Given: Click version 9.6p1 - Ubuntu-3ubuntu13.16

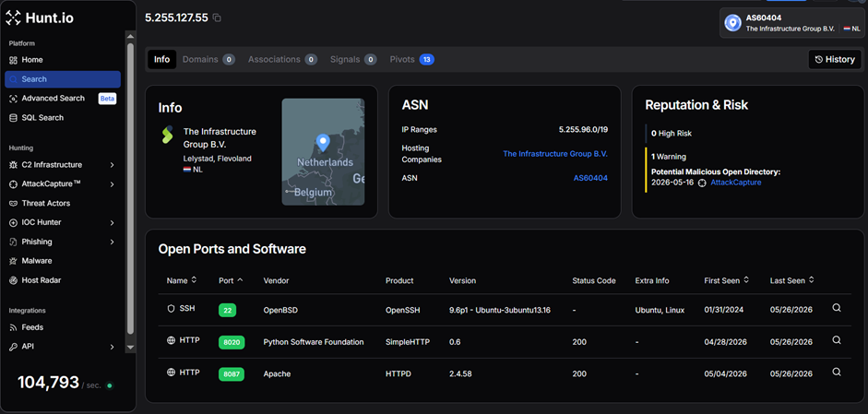Looking at the screenshot, I should pyautogui.click(x=499, y=310).
